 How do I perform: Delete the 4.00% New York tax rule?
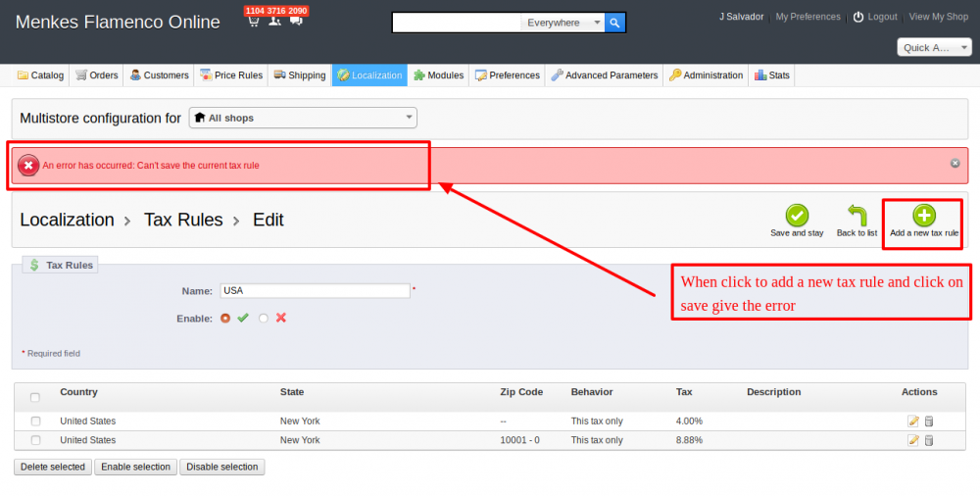(x=929, y=422)
